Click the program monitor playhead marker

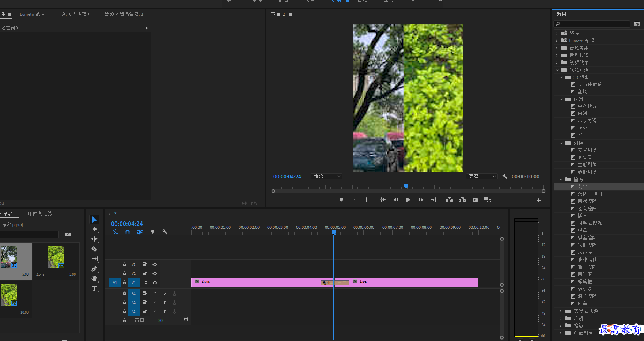[x=406, y=186]
